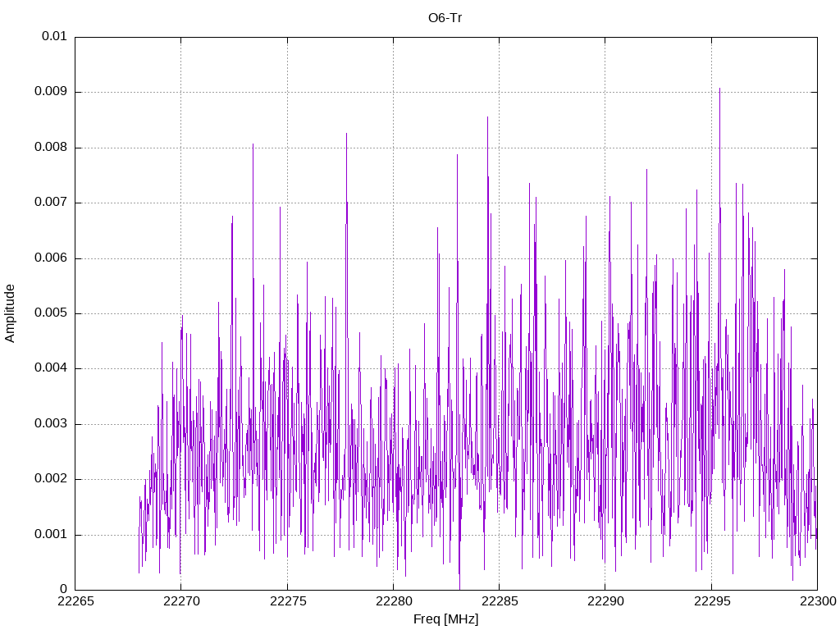840x630 pixels.
Task: Click the y-axis value 0.001
Action: click(x=51, y=534)
